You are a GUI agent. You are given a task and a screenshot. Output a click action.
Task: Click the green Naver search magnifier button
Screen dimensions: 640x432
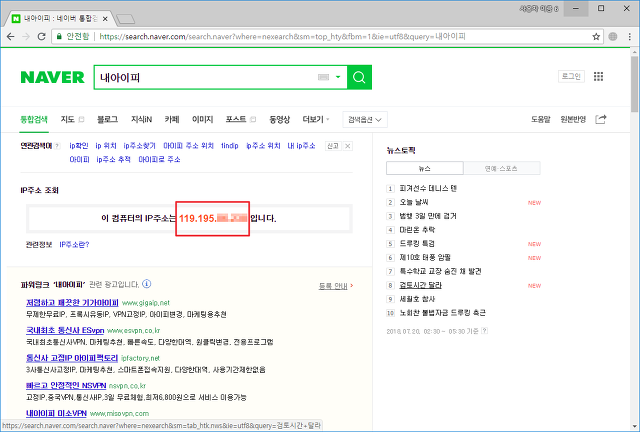pos(359,77)
